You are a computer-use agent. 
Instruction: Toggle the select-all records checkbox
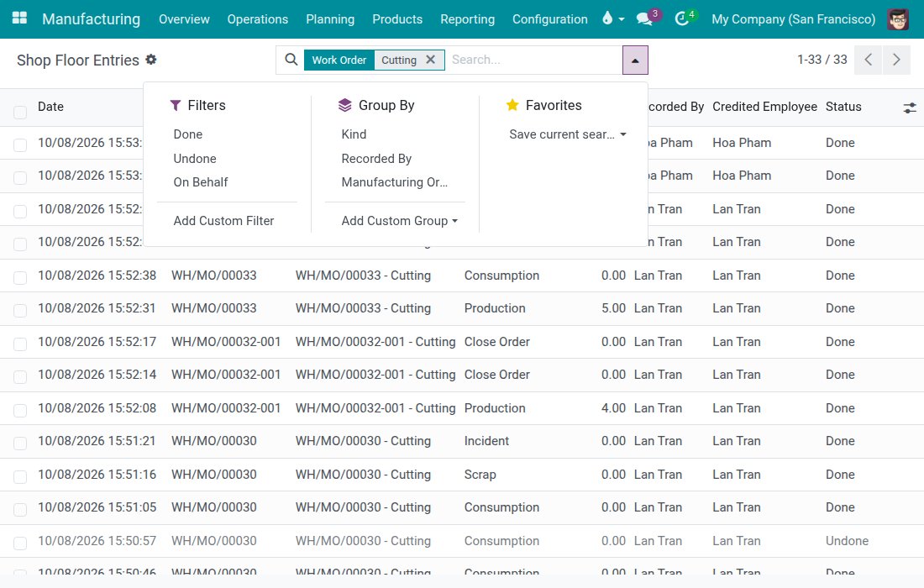[20, 112]
